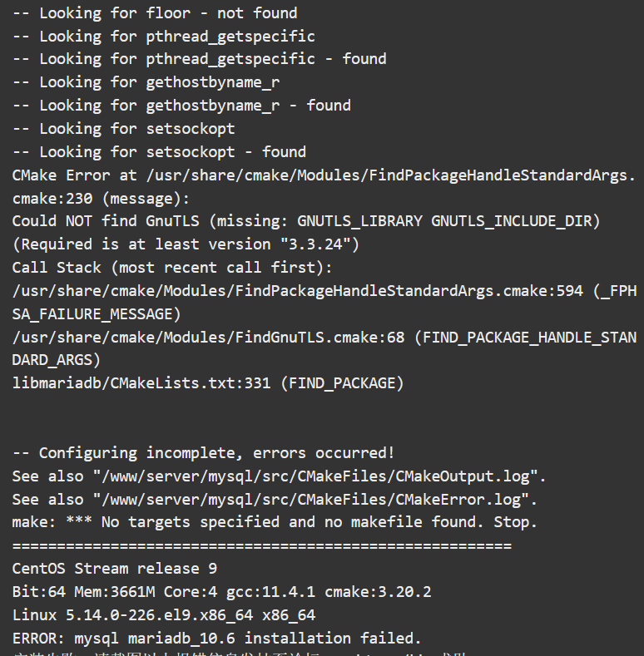Click the 'Could NOT find GnuTLS' error line
The height and width of the screenshot is (656, 644).
pos(306,221)
